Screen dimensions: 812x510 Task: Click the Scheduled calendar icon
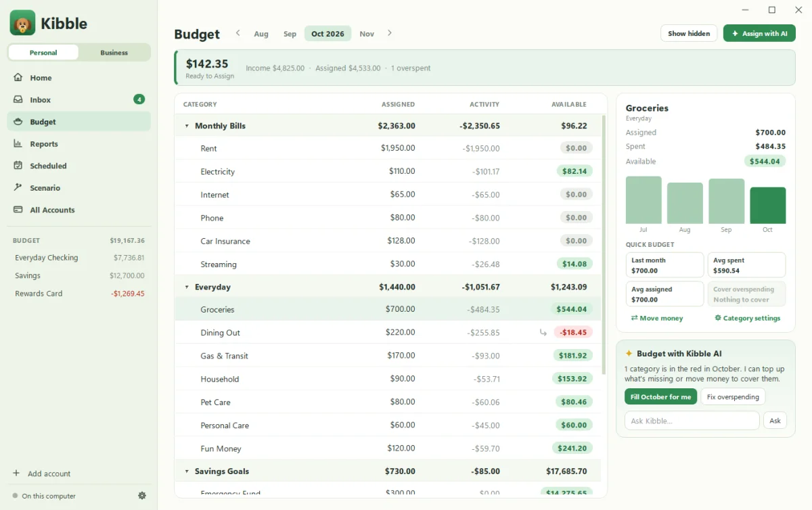18,166
